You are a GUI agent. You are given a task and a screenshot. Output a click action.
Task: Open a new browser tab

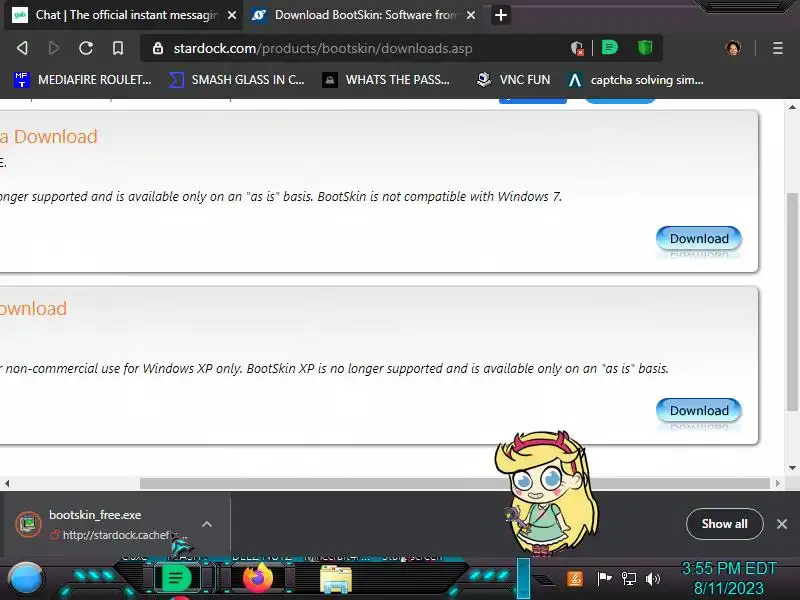click(x=501, y=15)
